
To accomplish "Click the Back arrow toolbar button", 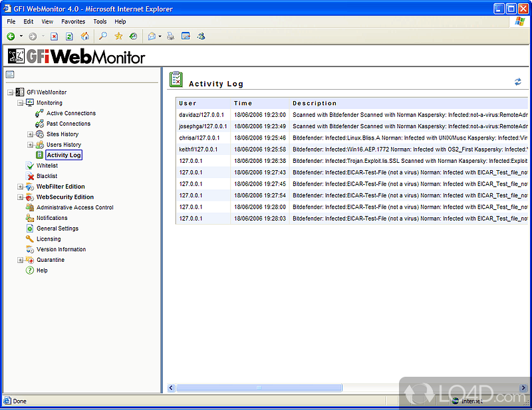I will pos(11,37).
